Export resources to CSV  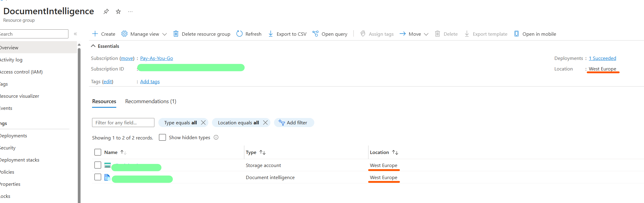pos(287,34)
